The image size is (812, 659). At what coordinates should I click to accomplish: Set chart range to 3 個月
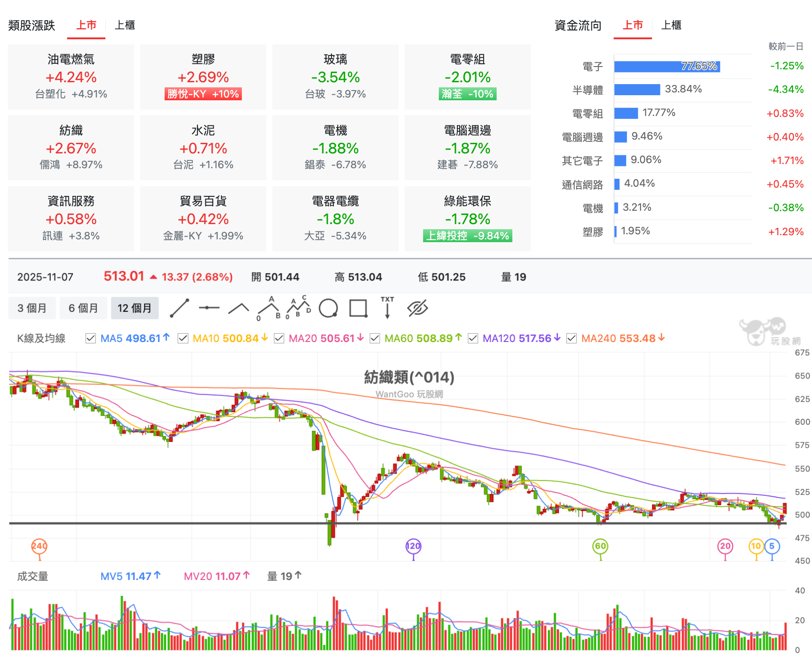pyautogui.click(x=32, y=308)
